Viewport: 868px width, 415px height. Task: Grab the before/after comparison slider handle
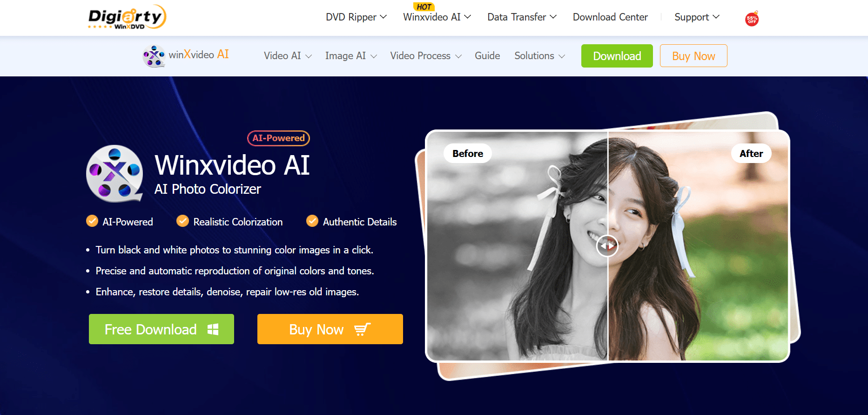607,245
